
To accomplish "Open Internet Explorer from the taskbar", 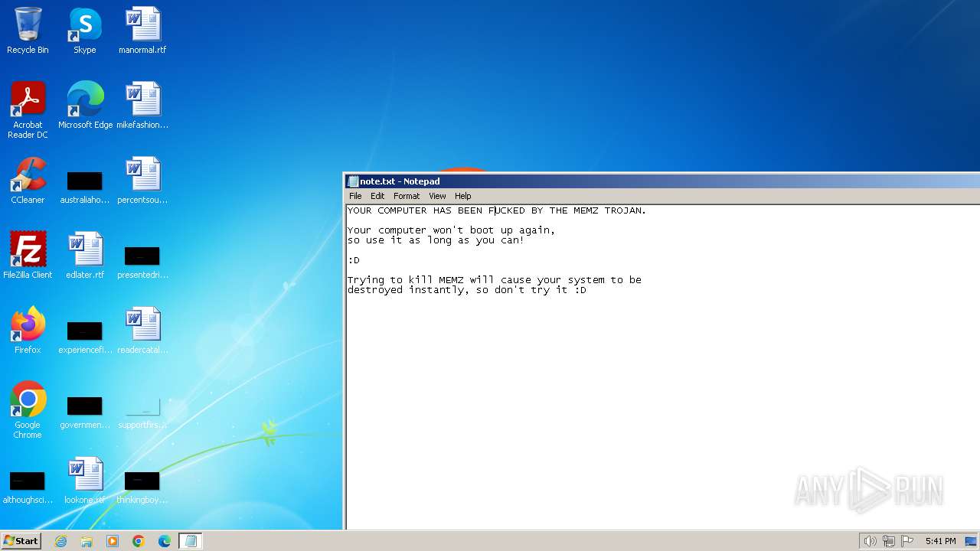I will point(60,541).
